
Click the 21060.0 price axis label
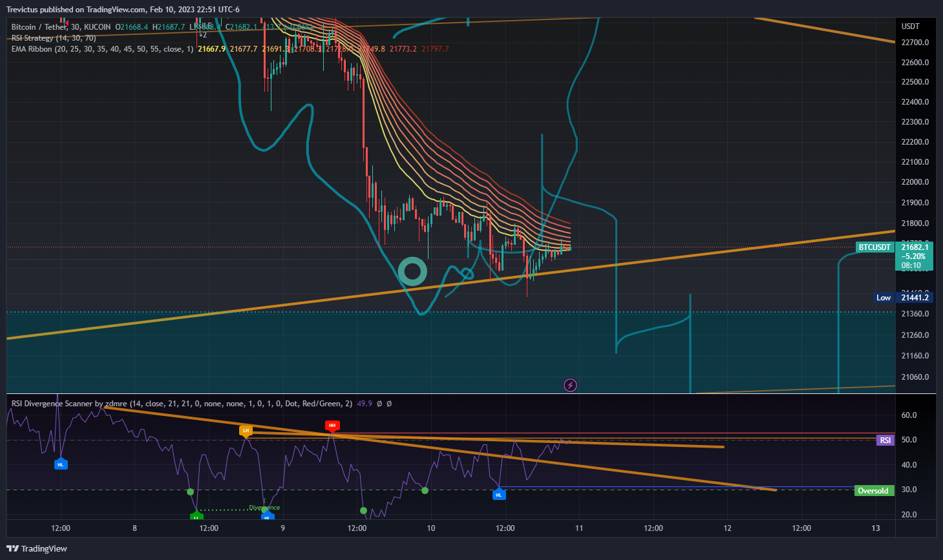pyautogui.click(x=915, y=377)
